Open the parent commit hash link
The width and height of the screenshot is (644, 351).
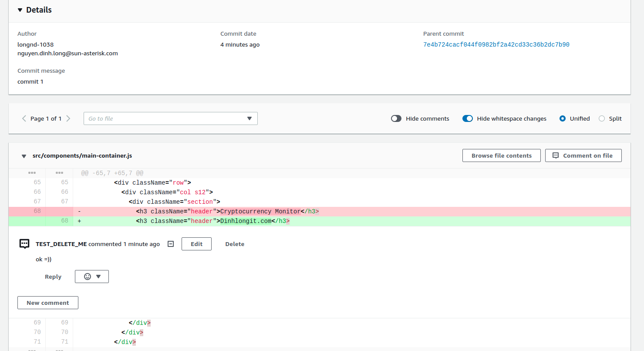click(496, 45)
